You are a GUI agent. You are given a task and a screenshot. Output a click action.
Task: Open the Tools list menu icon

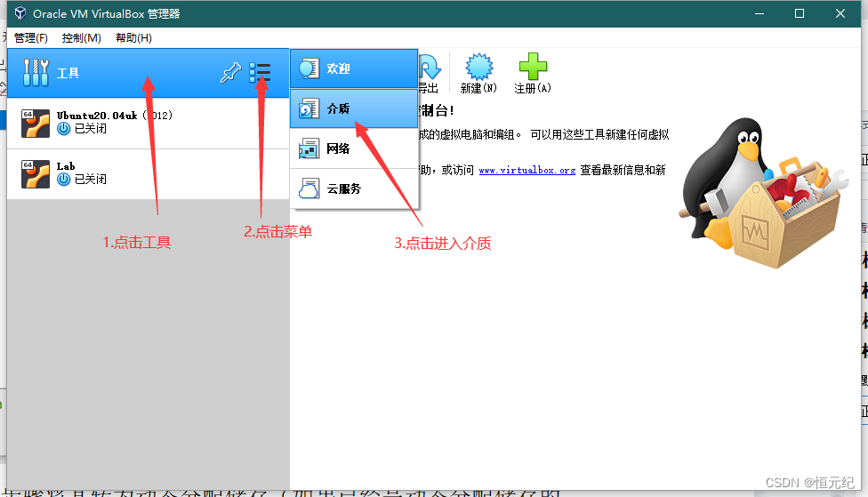click(x=260, y=73)
